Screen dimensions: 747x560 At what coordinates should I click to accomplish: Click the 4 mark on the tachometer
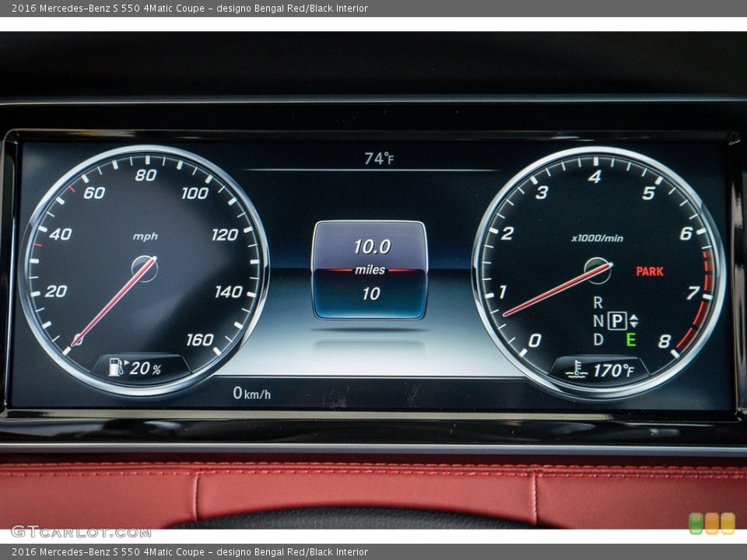point(594,177)
